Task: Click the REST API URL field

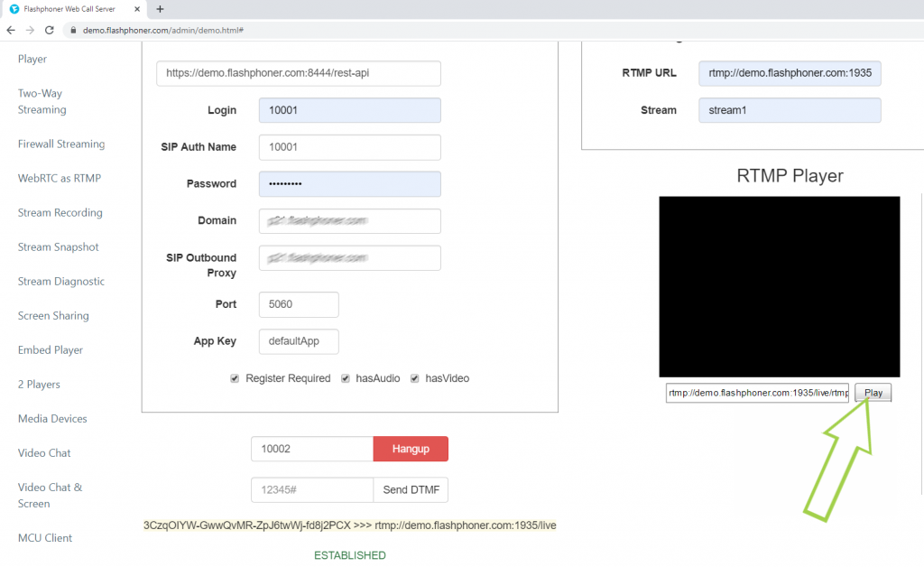Action: click(299, 73)
